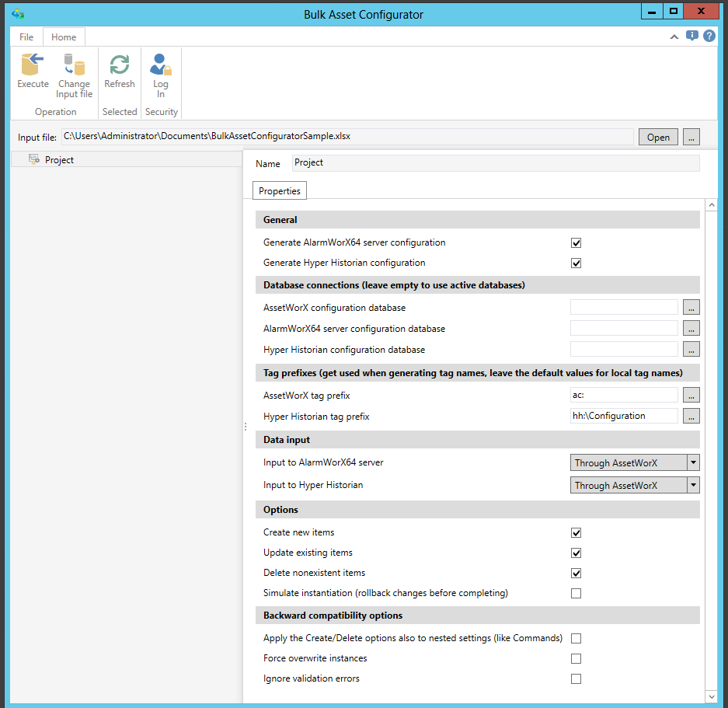Switch to the Properties tab
The height and width of the screenshot is (708, 728).
[x=280, y=191]
